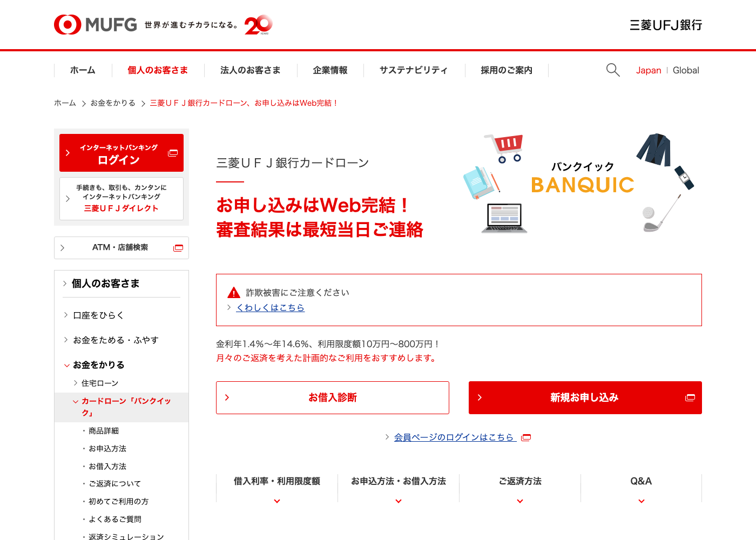Click the notebook and pencil illustration

pyautogui.click(x=481, y=183)
